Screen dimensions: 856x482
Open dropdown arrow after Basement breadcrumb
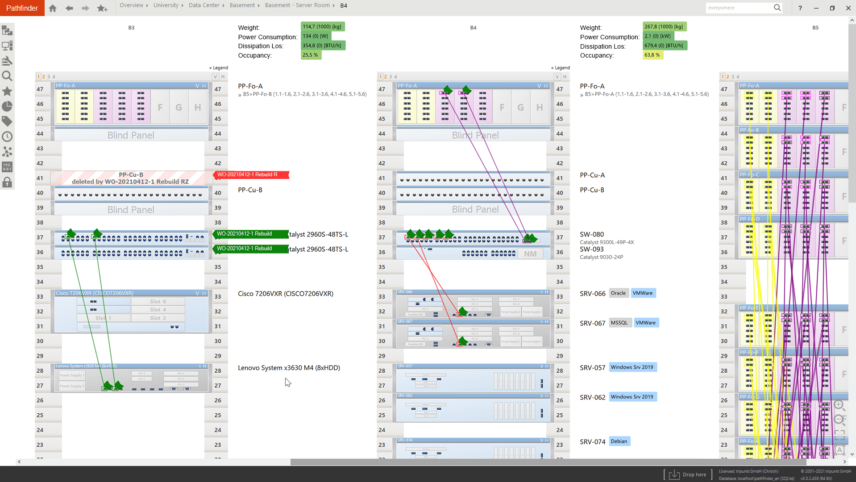(x=259, y=5)
